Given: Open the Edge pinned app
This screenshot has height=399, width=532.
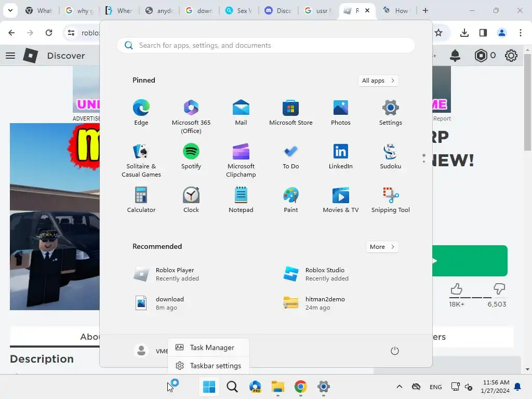Looking at the screenshot, I should click(141, 112).
